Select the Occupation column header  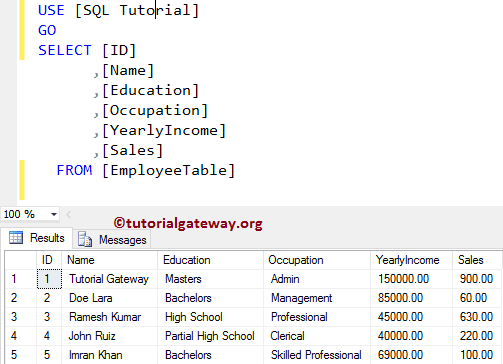317,260
